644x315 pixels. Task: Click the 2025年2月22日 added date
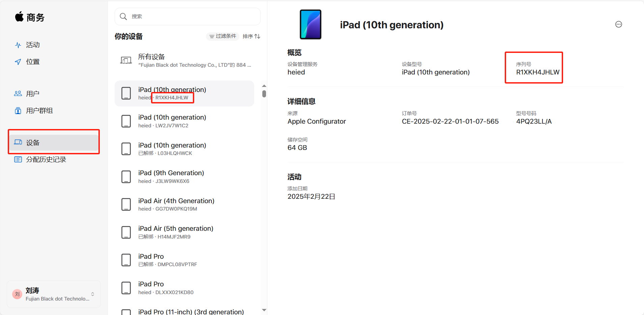311,196
